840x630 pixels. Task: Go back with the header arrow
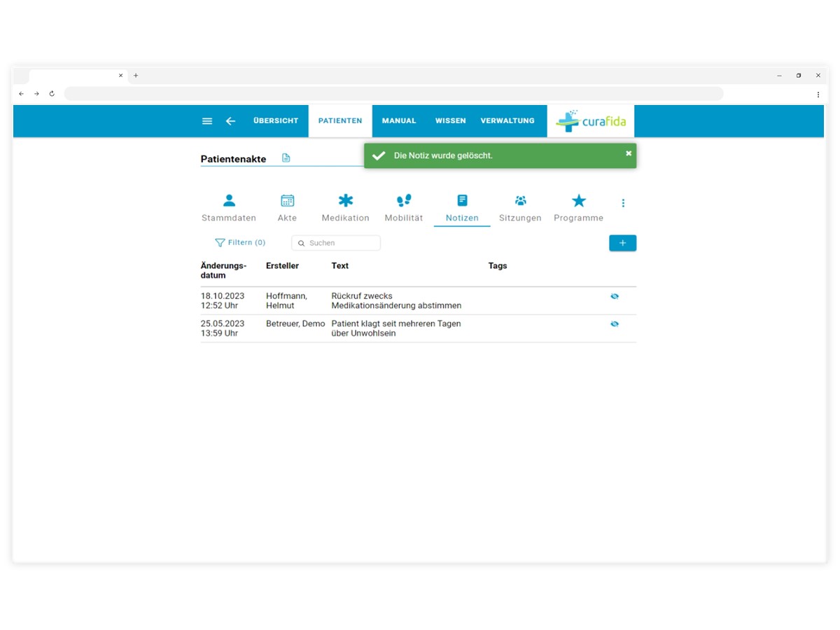coord(230,121)
